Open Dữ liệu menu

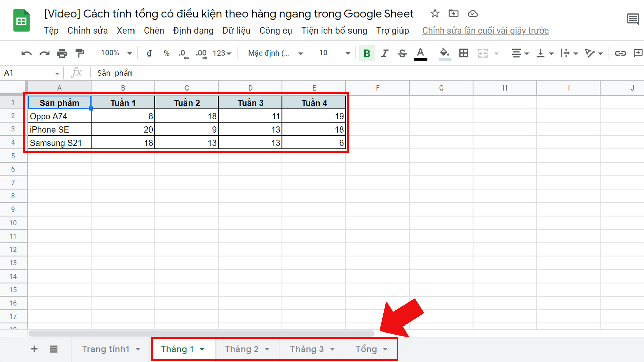point(236,31)
